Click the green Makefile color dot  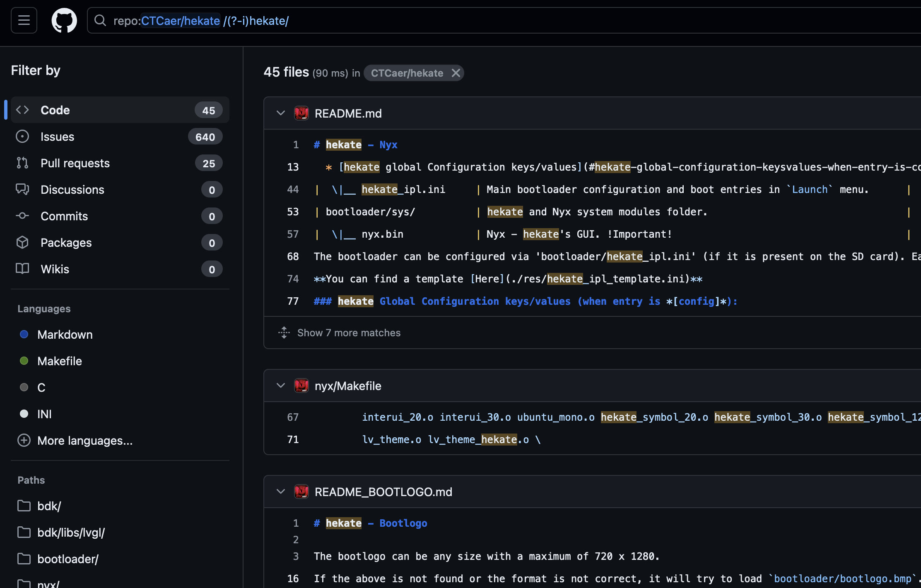coord(24,361)
